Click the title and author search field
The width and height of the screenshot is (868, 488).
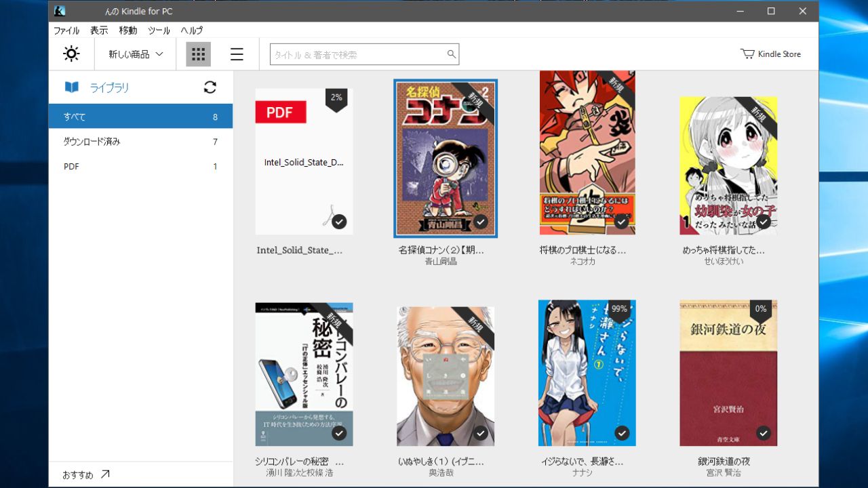[x=364, y=54]
